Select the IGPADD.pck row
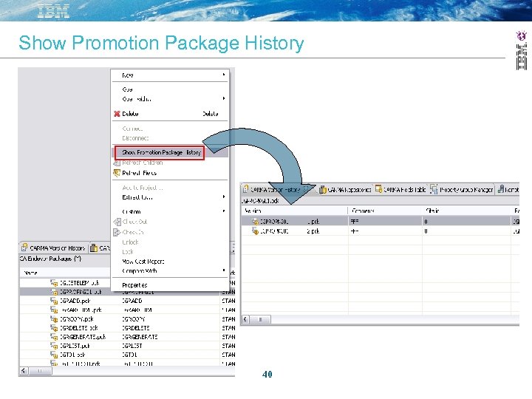532x399 pixels. pos(127,301)
